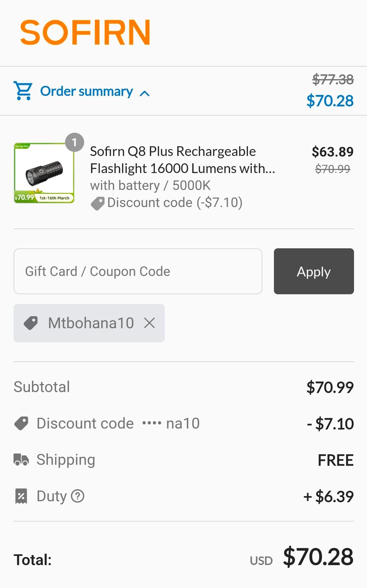Click the tag icon on Mtbohana10 chip
Viewport: 367px width, 588px height.
[x=31, y=323]
